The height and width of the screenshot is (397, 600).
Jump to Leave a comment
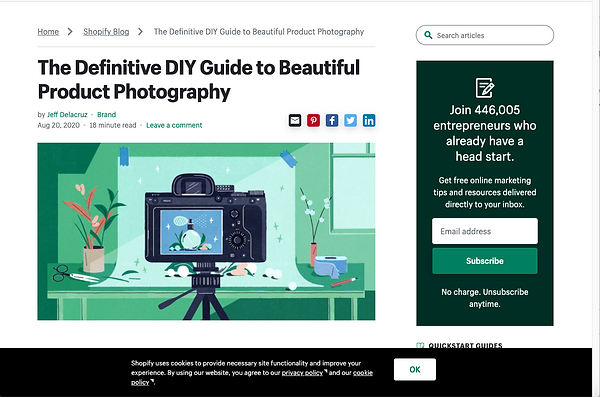point(174,125)
